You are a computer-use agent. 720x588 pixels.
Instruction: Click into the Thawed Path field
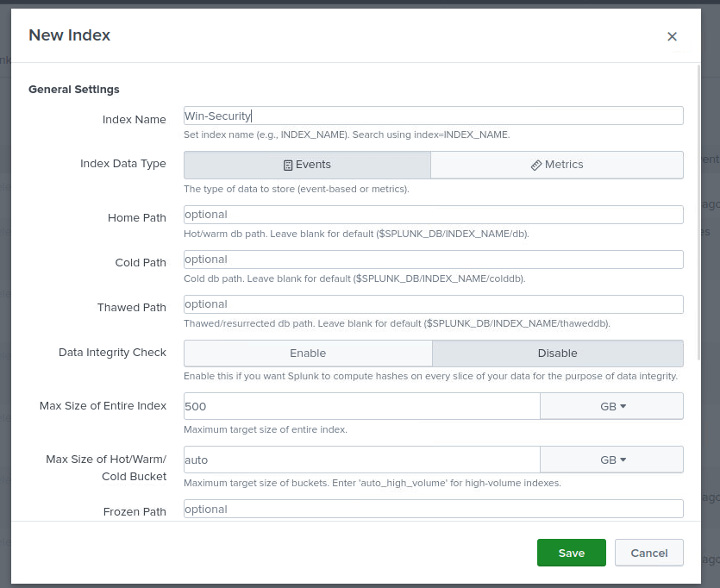(433, 304)
